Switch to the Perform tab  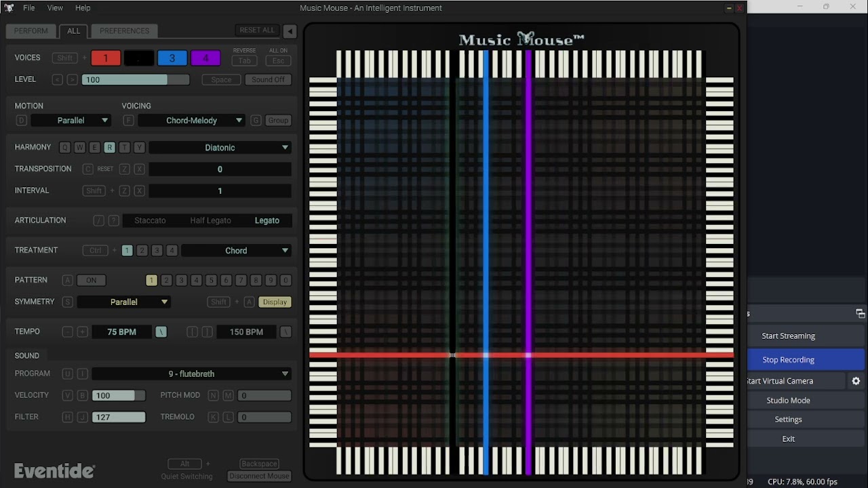tap(31, 31)
